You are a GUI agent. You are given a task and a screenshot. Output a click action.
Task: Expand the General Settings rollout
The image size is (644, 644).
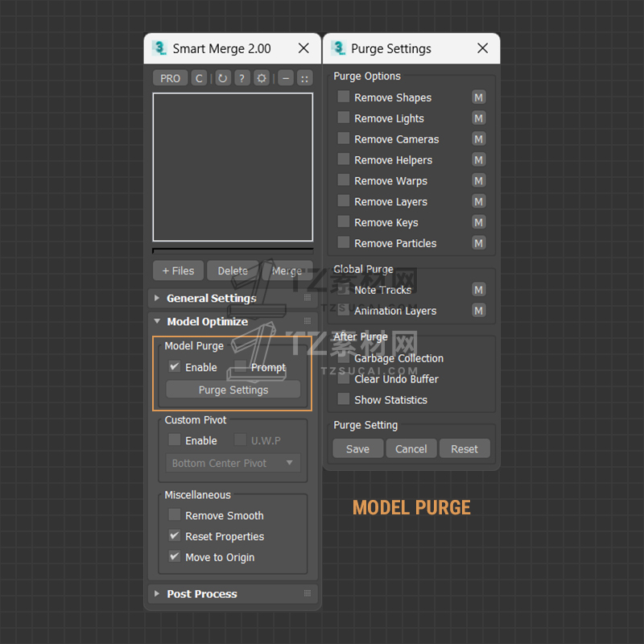(233, 298)
